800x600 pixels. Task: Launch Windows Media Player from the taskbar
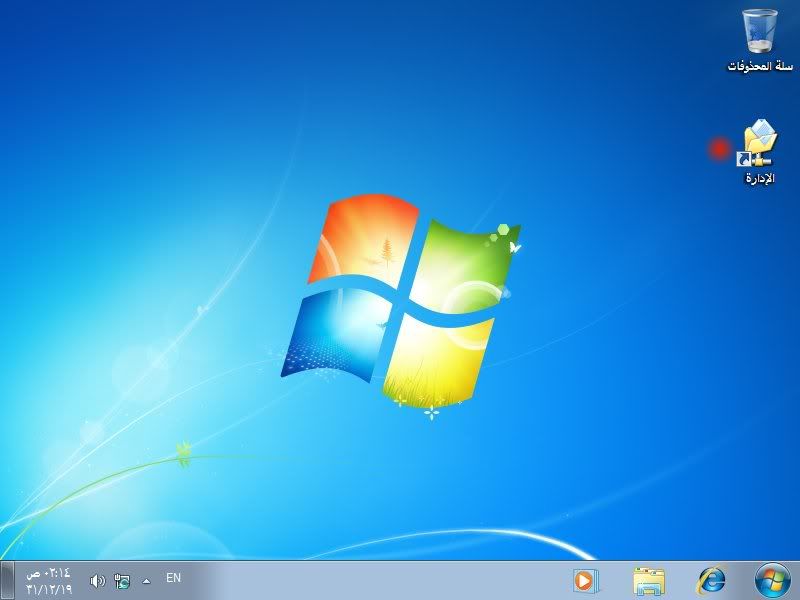click(x=585, y=581)
